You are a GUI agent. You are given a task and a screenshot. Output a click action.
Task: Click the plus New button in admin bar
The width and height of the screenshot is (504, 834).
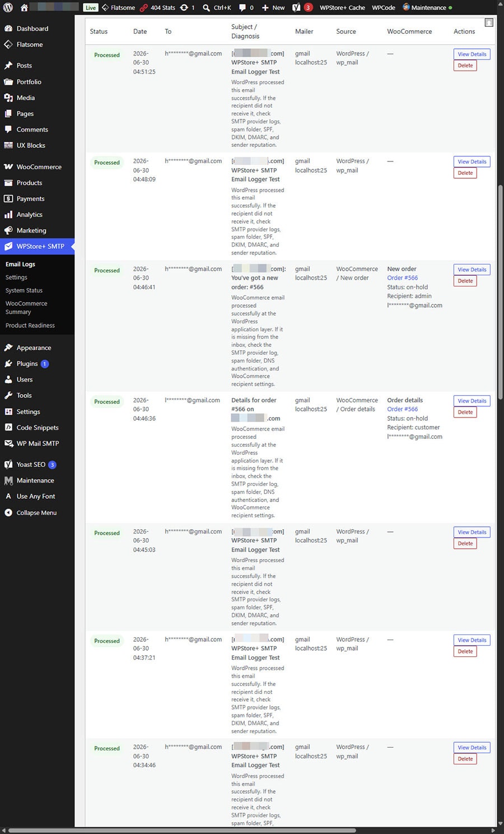coord(273,8)
